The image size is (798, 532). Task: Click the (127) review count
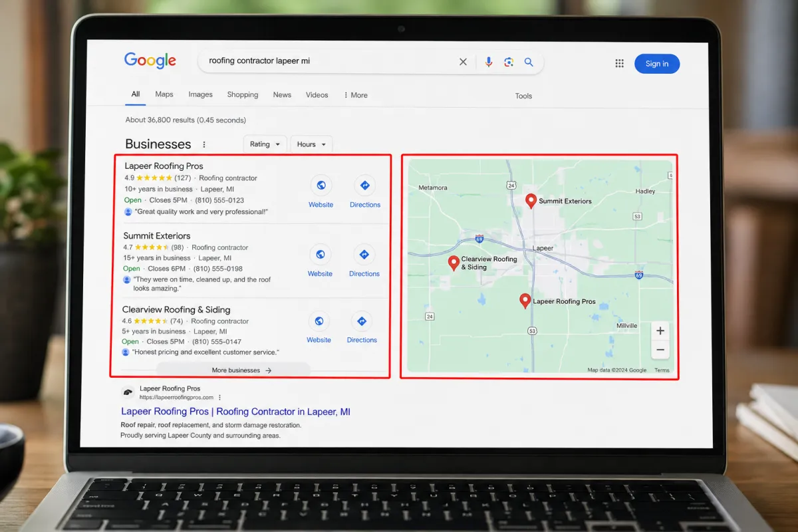pos(183,178)
